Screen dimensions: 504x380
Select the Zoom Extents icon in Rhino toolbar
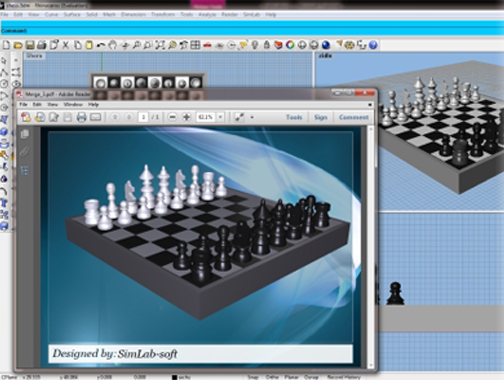point(160,45)
